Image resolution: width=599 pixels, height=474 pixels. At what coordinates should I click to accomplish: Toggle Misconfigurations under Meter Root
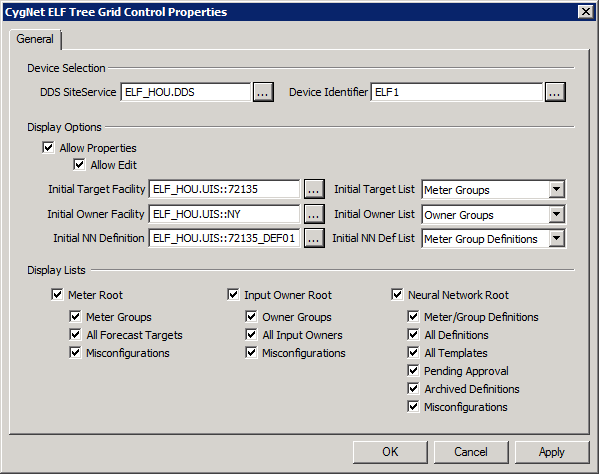click(75, 353)
